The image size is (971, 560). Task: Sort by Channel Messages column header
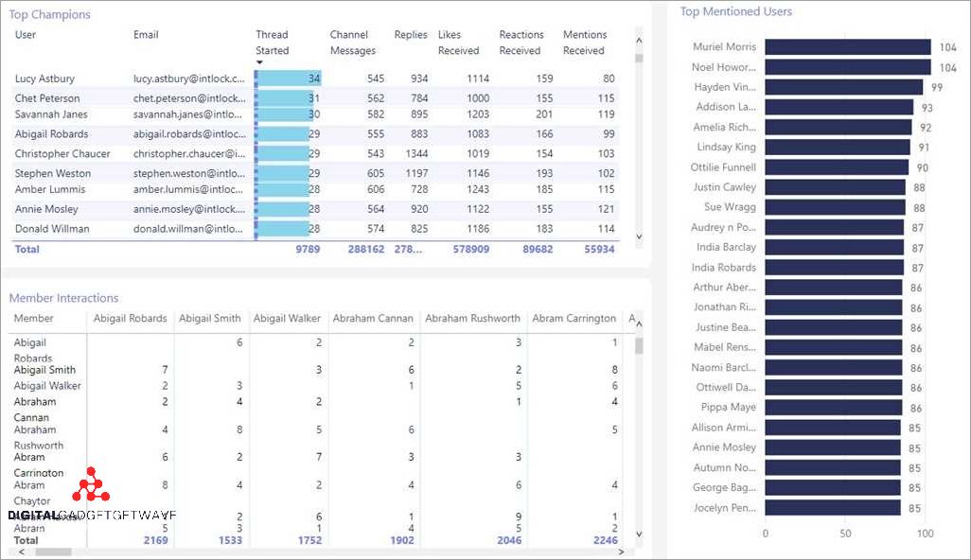coord(352,43)
